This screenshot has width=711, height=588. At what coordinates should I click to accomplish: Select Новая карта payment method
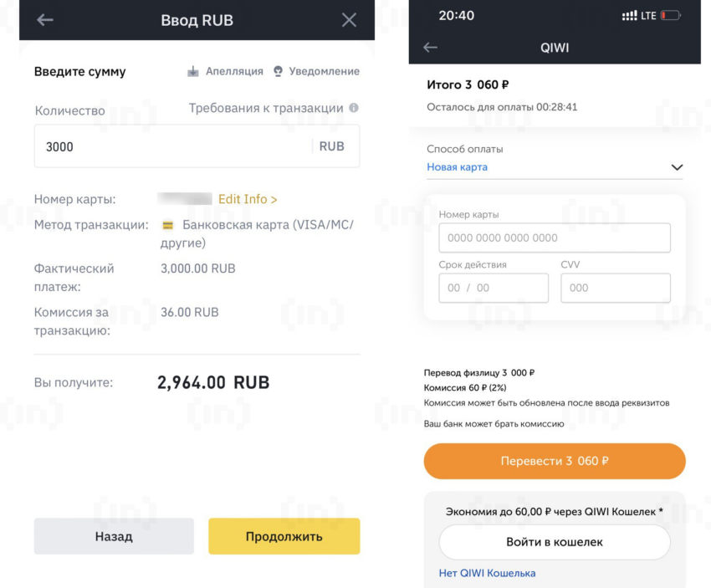[x=458, y=167]
